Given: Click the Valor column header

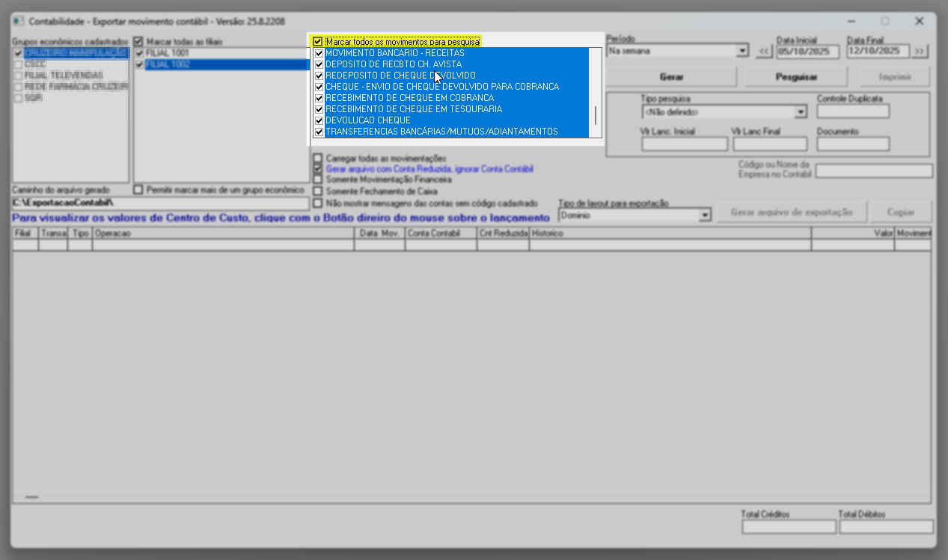Looking at the screenshot, I should point(853,233).
